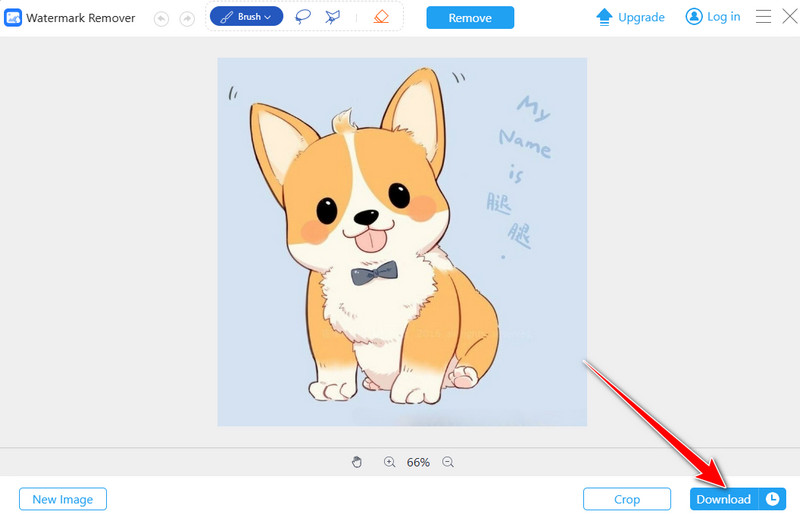The width and height of the screenshot is (800, 518).
Task: Click the corgi image on the canvas
Action: click(x=402, y=242)
